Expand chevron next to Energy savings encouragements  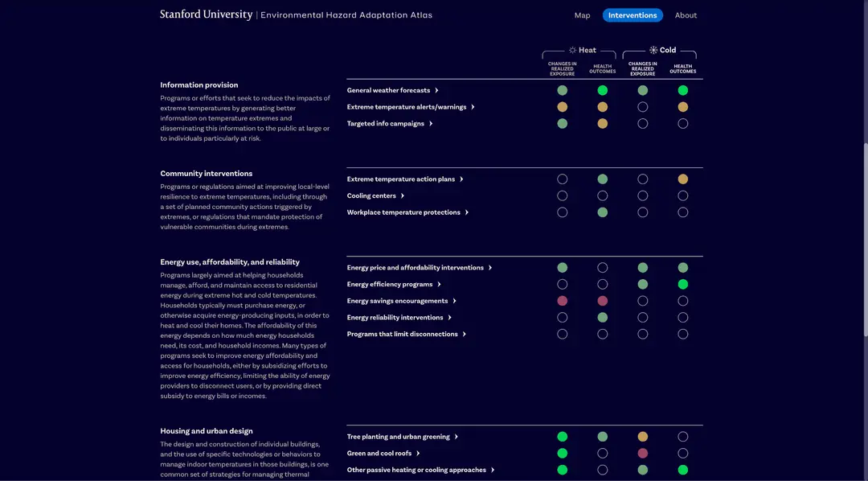click(x=454, y=301)
